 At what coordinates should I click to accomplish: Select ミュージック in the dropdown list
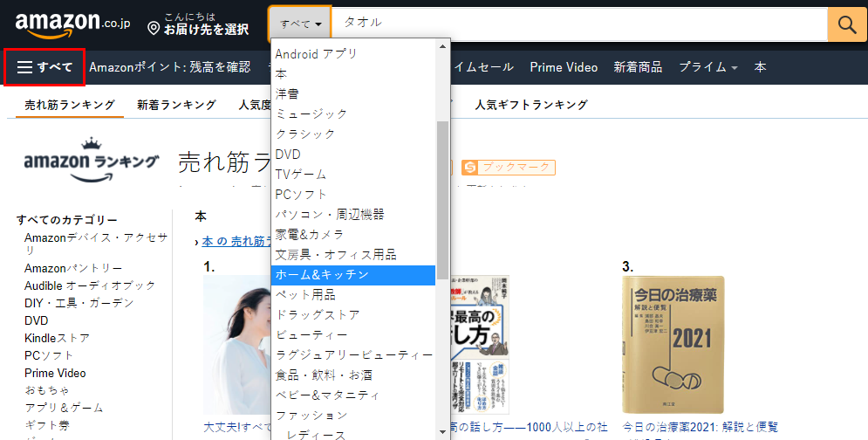coord(353,113)
